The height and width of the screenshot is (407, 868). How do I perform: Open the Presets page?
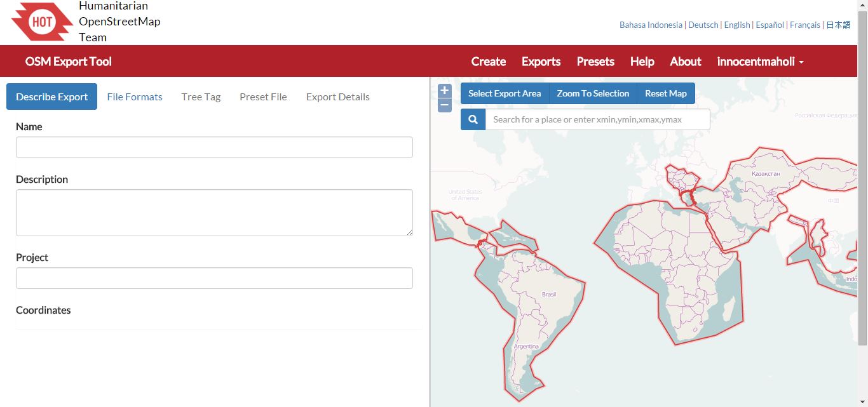[x=595, y=62]
